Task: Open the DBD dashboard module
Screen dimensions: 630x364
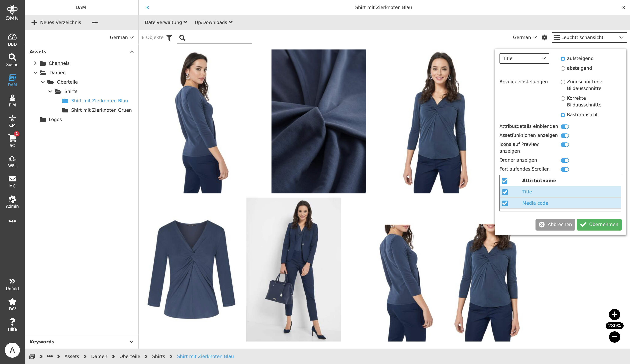Action: tap(12, 40)
